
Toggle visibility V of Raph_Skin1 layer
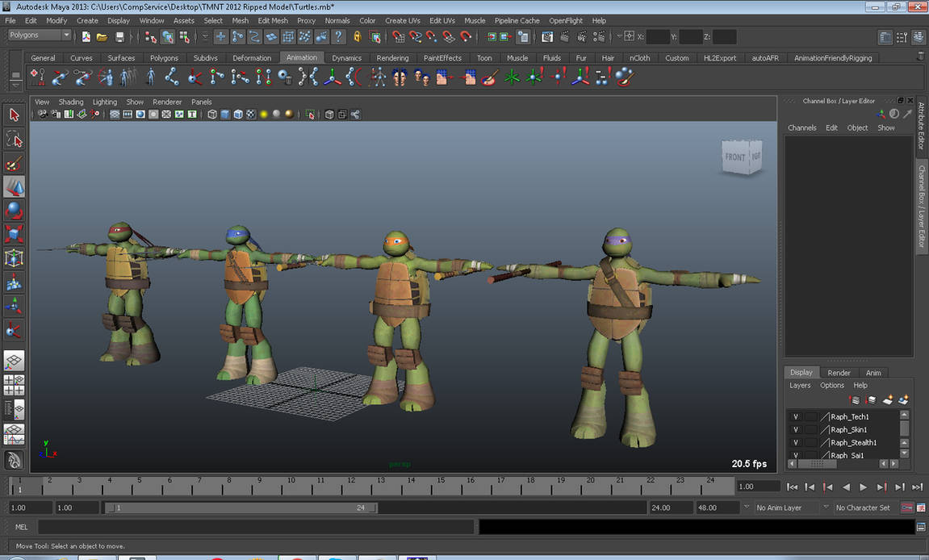coord(796,429)
